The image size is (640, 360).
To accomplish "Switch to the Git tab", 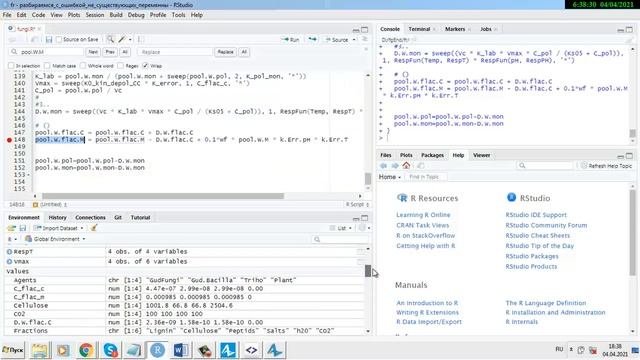I will (118, 218).
